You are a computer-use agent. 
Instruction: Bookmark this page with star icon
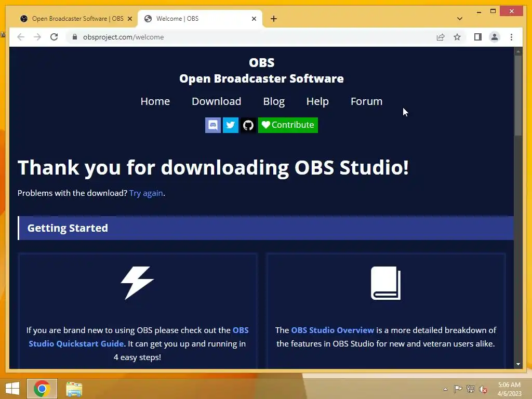coord(457,37)
